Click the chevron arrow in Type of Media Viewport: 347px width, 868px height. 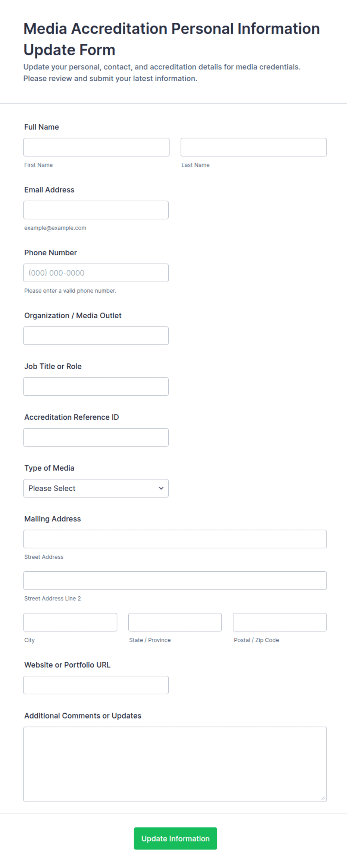(x=161, y=488)
